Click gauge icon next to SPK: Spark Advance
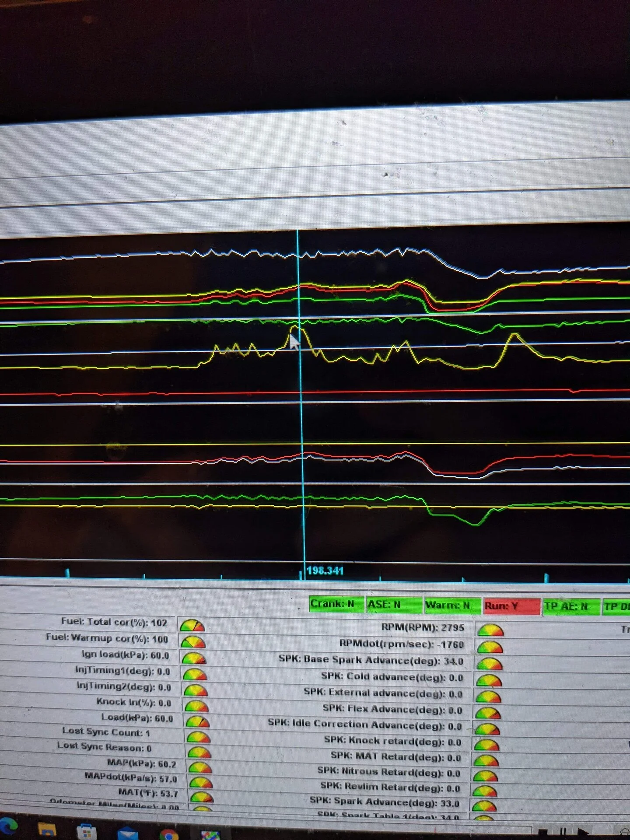 click(x=484, y=805)
